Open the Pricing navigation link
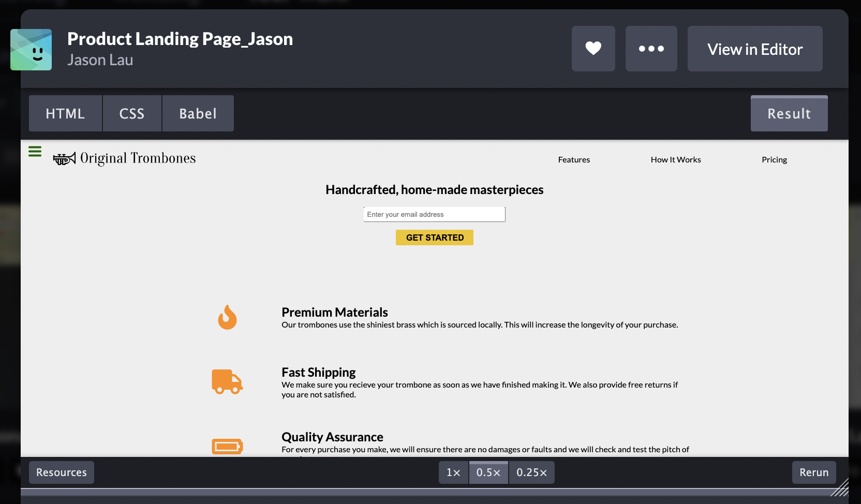The image size is (861, 504). click(x=774, y=159)
